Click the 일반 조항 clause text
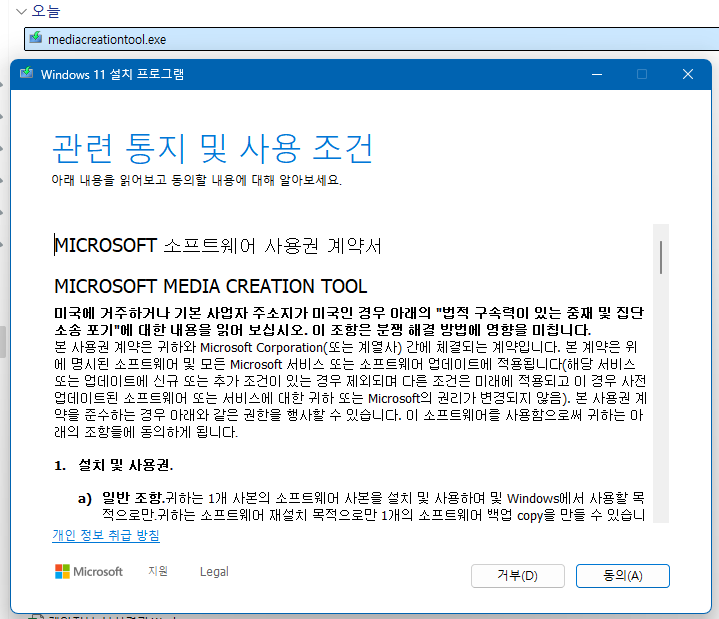Image resolution: width=719 pixels, height=619 pixels. (133, 497)
